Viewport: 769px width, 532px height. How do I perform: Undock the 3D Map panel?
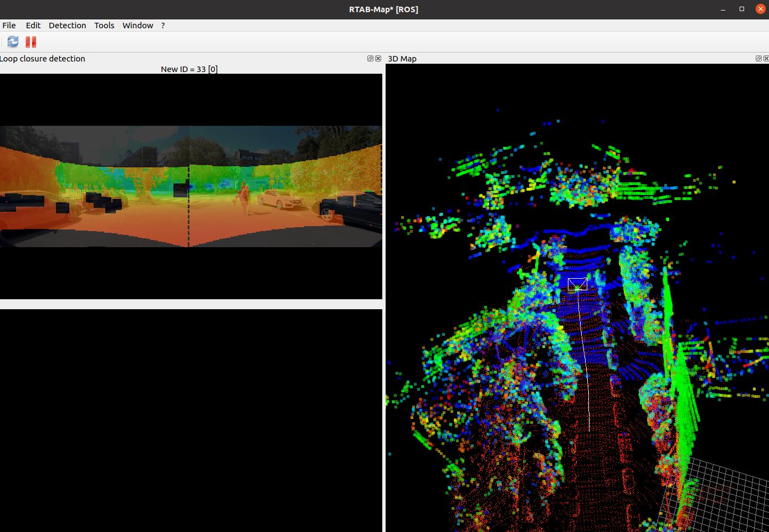758,58
